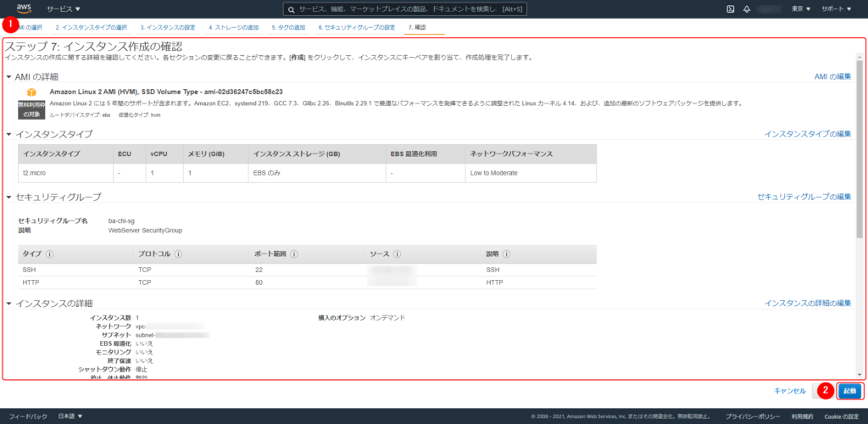Click the SSH type row cell
This screenshot has height=424, width=868.
coord(29,271)
